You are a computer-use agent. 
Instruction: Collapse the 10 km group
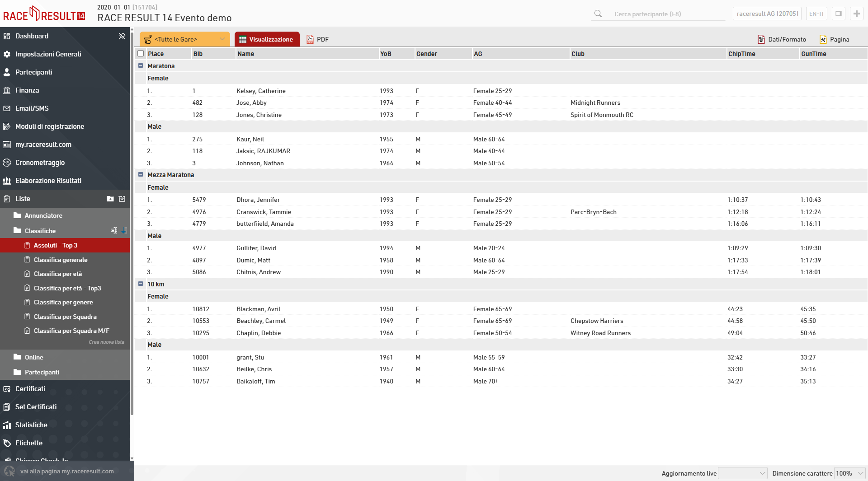pyautogui.click(x=141, y=284)
